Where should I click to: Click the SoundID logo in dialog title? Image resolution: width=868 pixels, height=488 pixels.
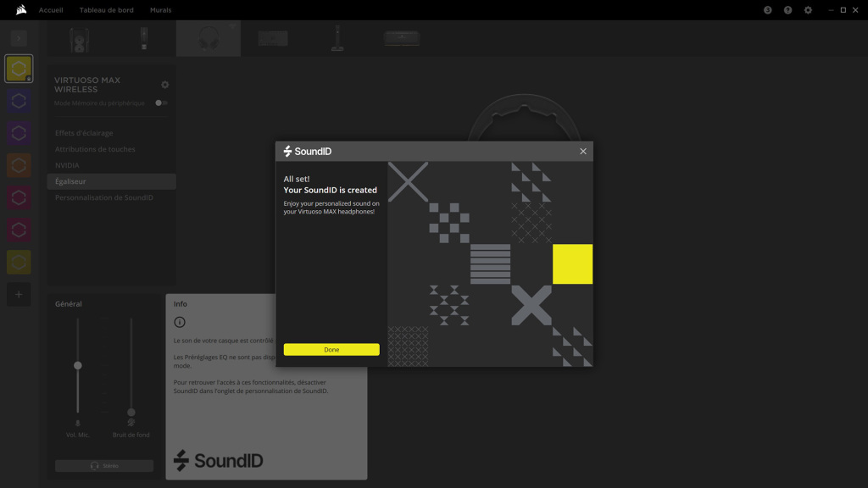point(307,151)
